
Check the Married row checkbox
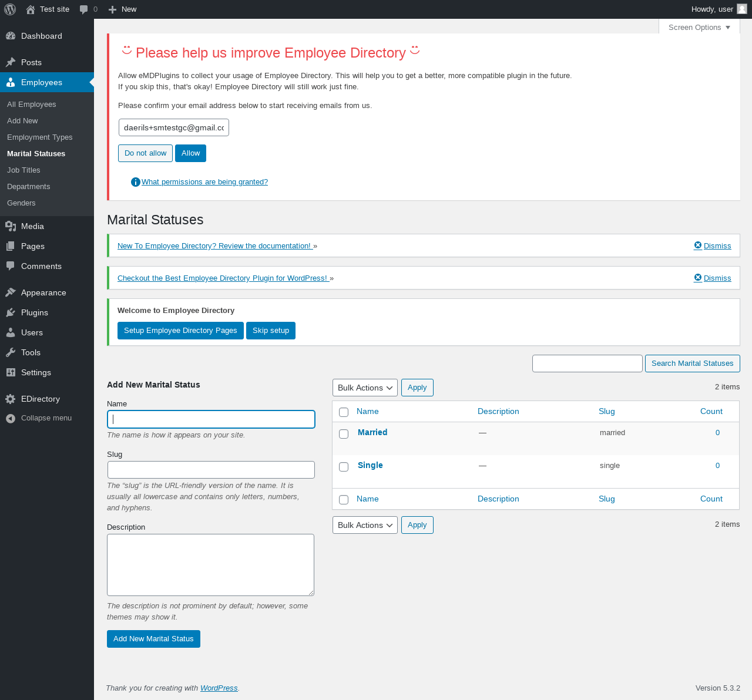click(344, 434)
